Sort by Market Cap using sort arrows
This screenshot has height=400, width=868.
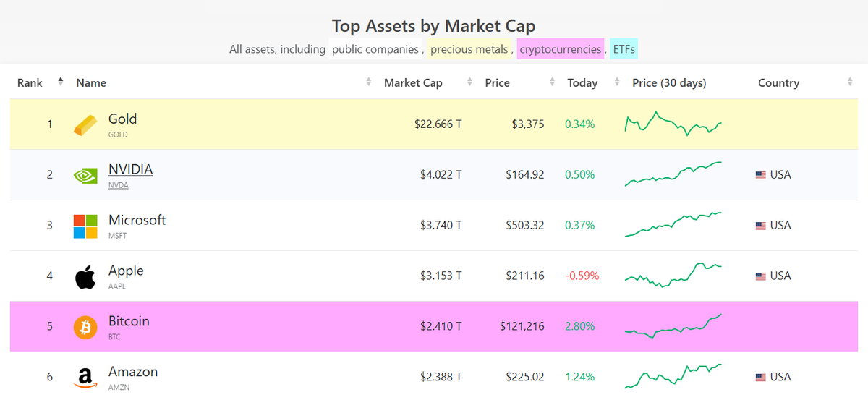[x=470, y=82]
